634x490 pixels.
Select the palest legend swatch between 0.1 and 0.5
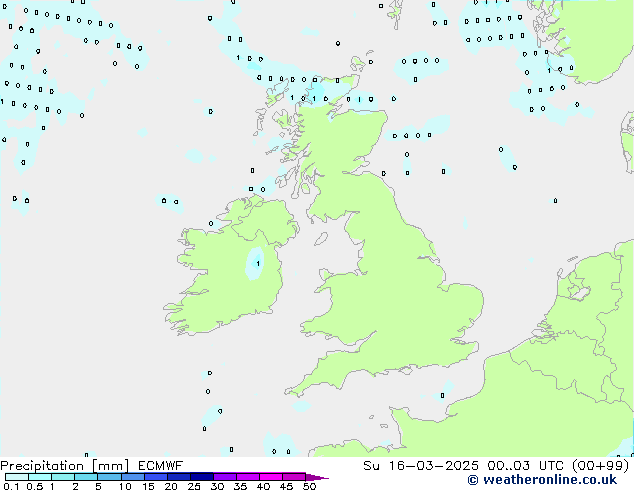click(17, 477)
